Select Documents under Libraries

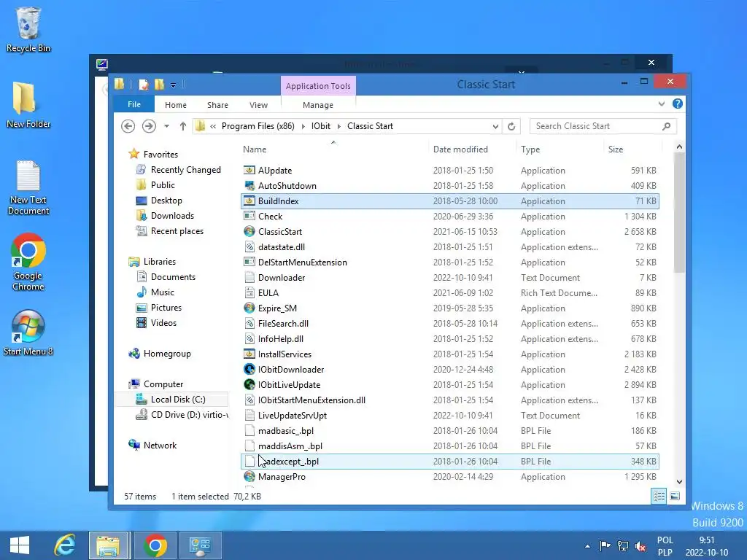(173, 276)
